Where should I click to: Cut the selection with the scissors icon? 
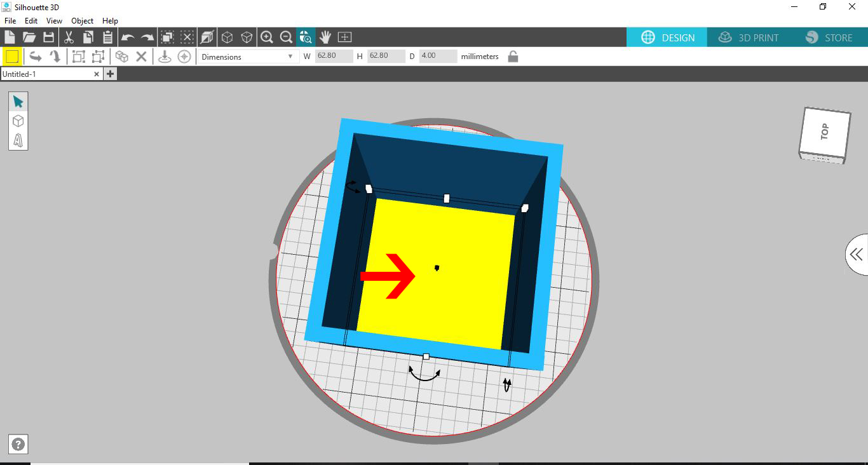69,37
